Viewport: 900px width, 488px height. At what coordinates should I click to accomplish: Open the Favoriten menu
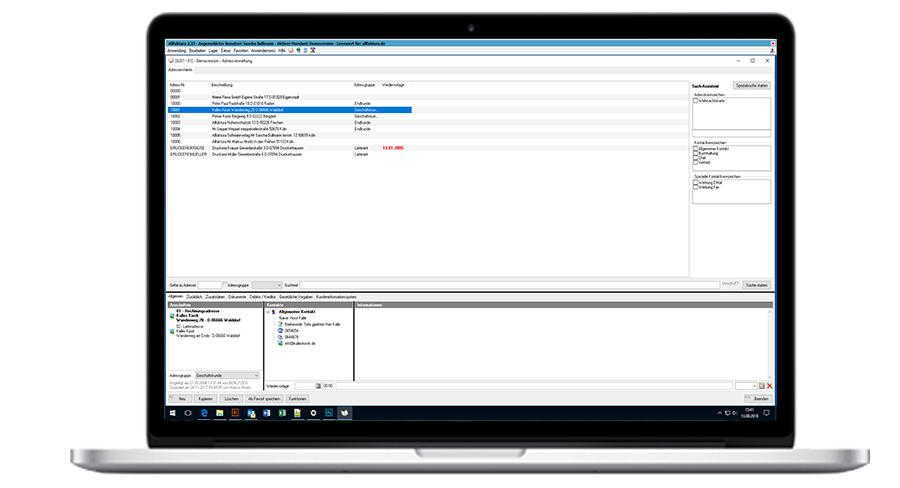click(240, 50)
